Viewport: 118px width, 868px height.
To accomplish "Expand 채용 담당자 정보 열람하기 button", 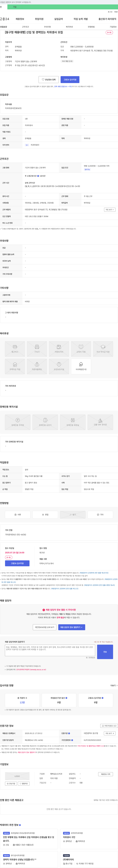I will click(x=72, y=627).
